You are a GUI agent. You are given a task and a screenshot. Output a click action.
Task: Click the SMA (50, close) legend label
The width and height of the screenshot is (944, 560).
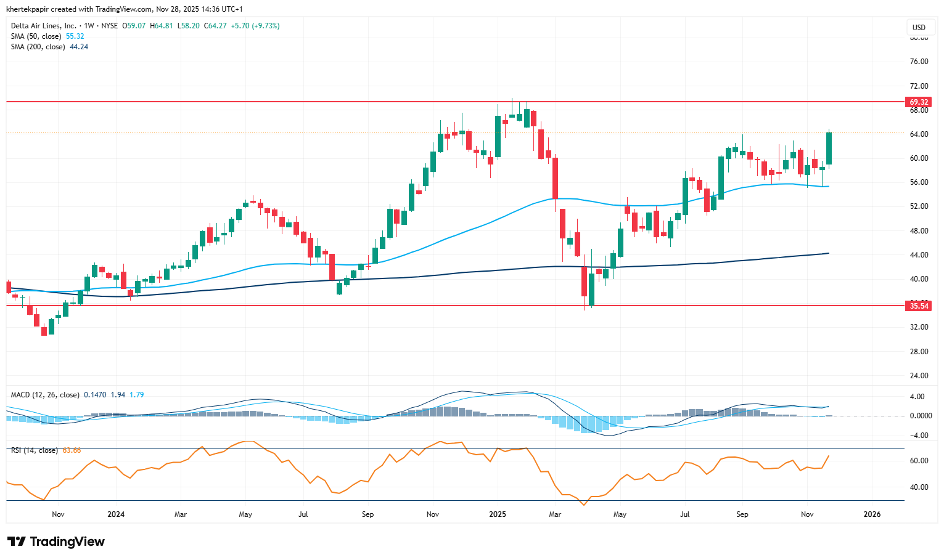pos(36,36)
